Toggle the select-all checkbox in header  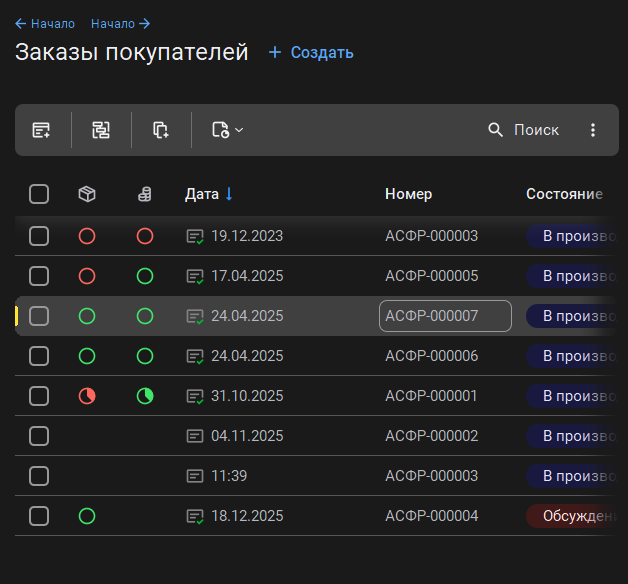pos(39,194)
